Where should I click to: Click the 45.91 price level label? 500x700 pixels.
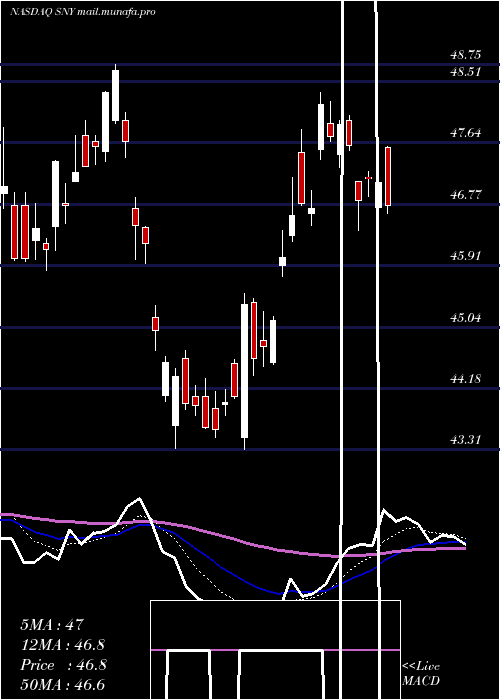[466, 256]
